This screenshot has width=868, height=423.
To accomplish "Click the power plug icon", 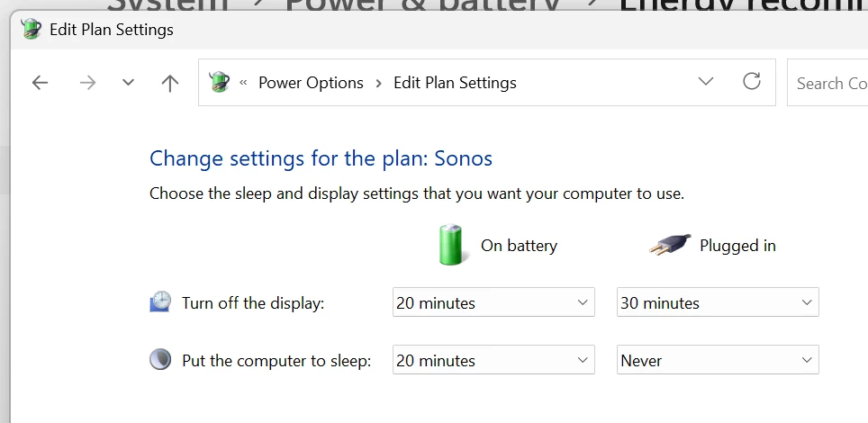I will coord(670,245).
